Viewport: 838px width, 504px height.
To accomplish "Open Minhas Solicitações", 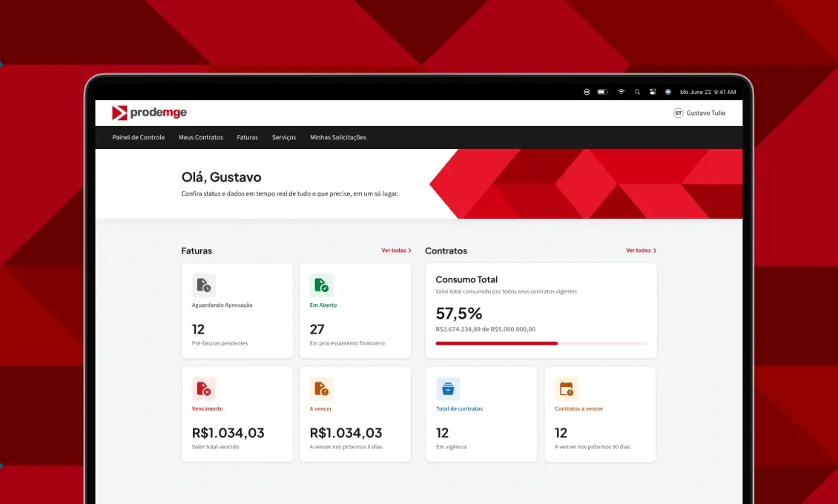I will tap(338, 137).
